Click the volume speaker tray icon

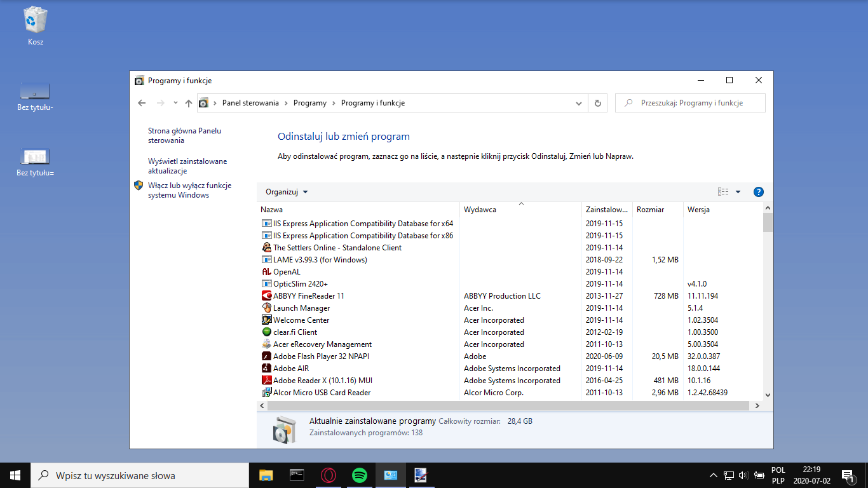(x=743, y=475)
